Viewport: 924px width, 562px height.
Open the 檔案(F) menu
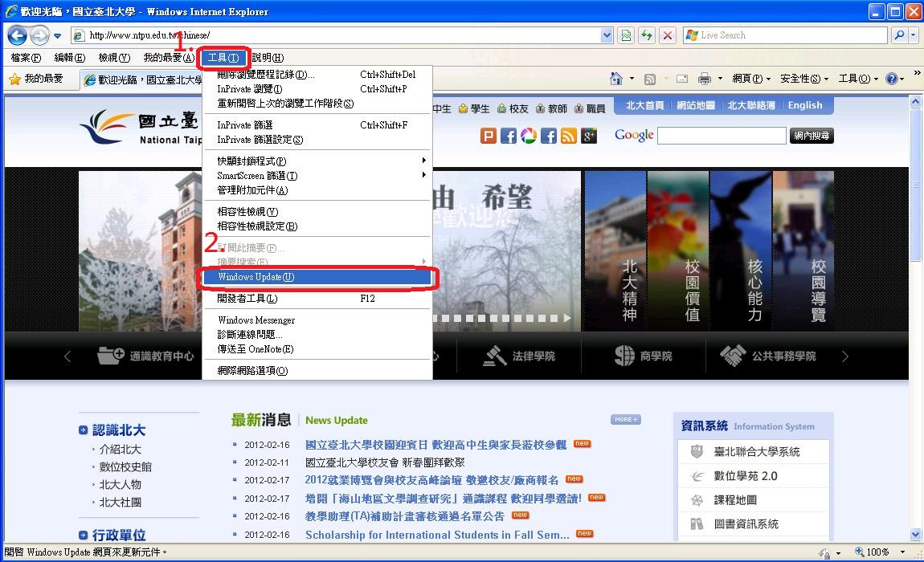click(x=26, y=58)
